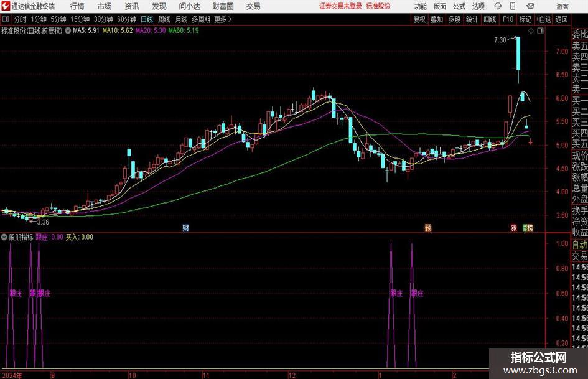Click the 复权 toolbar button

[x=419, y=19]
